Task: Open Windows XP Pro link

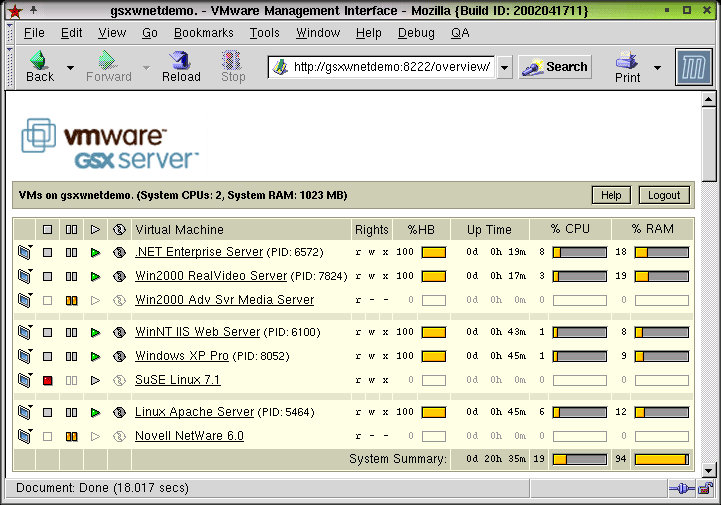Action: pyautogui.click(x=182, y=356)
